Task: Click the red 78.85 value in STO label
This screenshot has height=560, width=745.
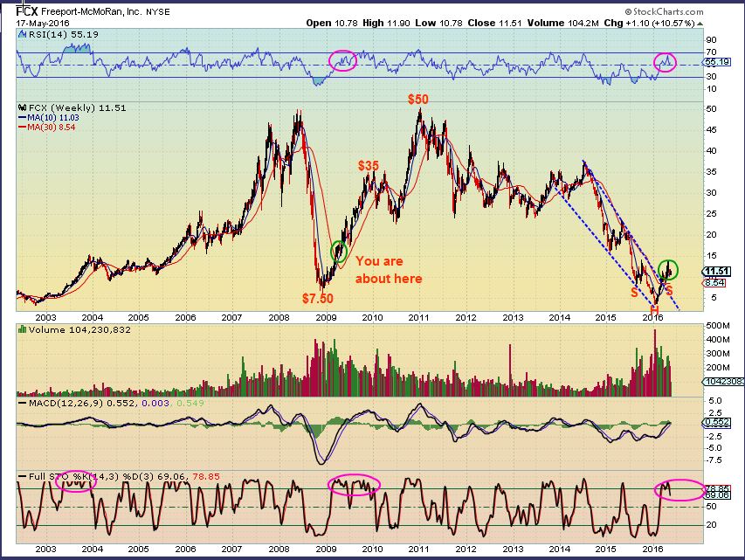Action: point(206,476)
